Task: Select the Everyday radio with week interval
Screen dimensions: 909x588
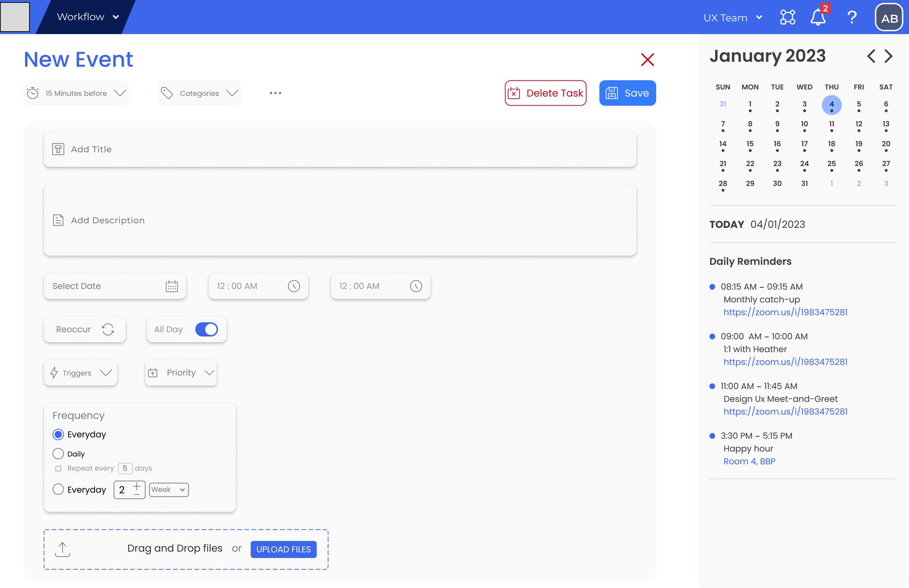Action: [58, 489]
